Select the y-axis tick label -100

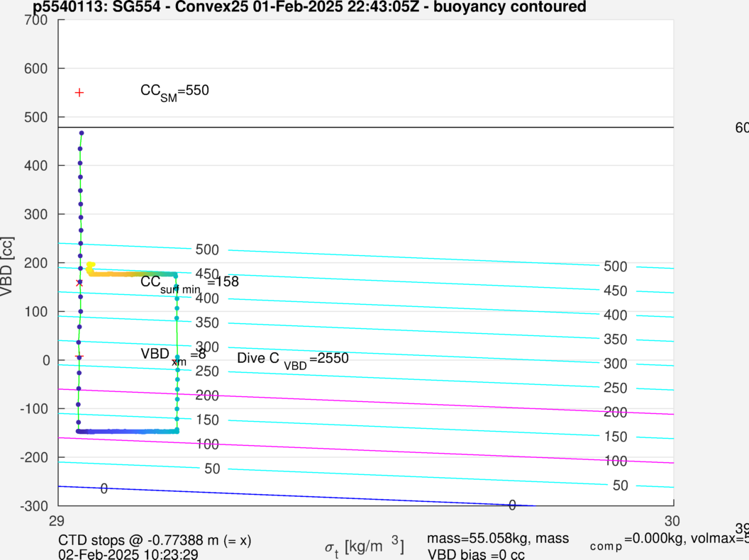34,409
